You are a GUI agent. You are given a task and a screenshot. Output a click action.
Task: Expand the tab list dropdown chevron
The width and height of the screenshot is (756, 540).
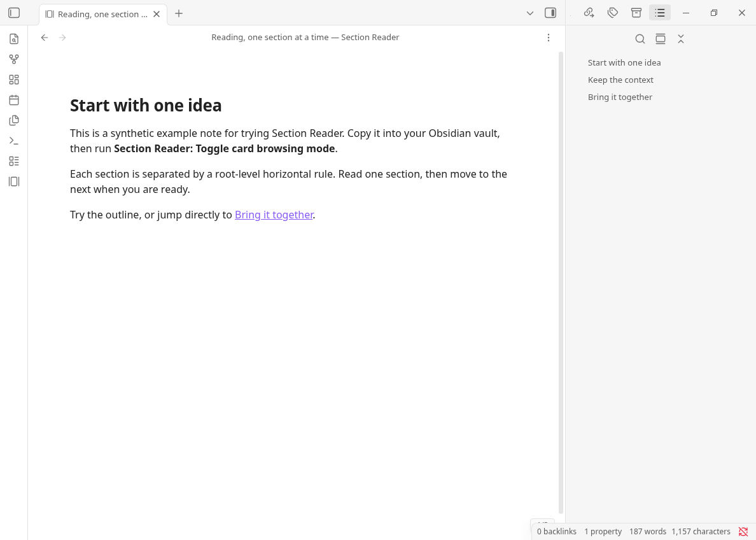click(530, 13)
